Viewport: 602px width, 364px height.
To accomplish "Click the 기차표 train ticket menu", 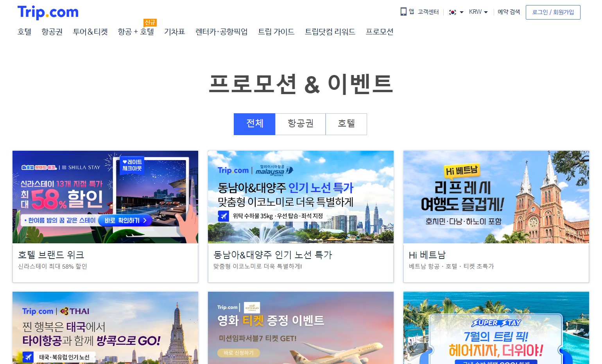I will pos(174,32).
